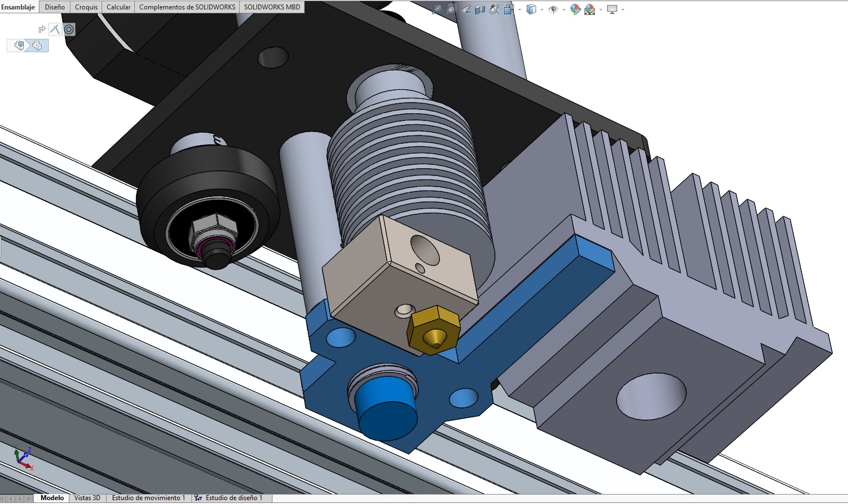Toggle the concentric circles selection filter
The image size is (848, 504).
69,29
